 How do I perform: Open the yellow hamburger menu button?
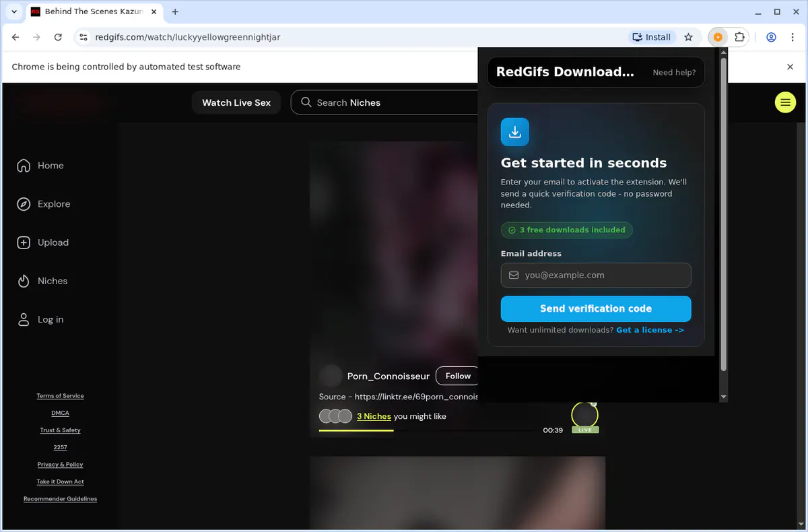click(x=785, y=102)
